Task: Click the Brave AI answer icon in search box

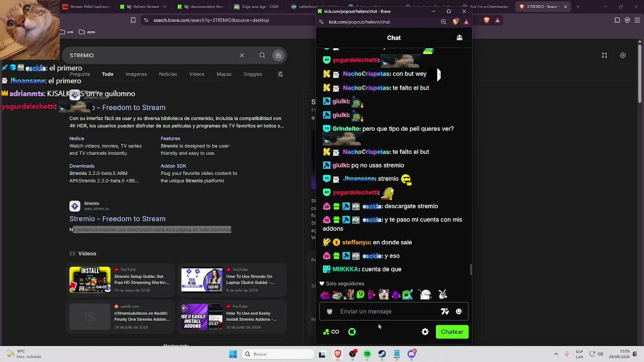Action: pos(278,55)
